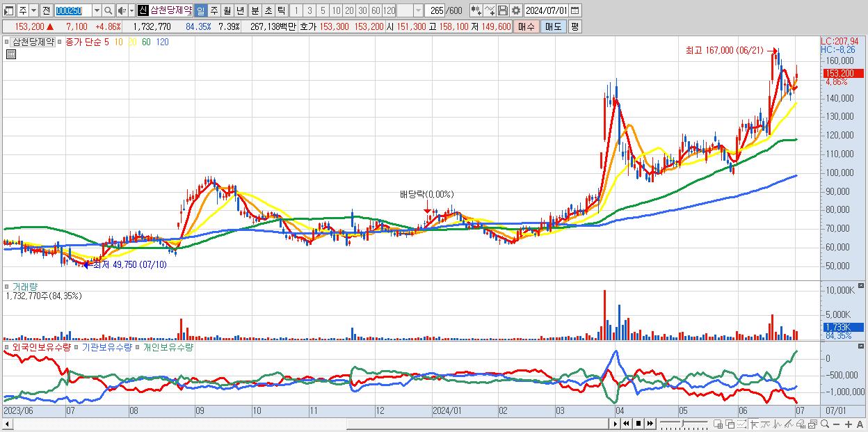Click the 종가 단순 moving average legend
The height and width of the screenshot is (432, 868).
point(83,42)
